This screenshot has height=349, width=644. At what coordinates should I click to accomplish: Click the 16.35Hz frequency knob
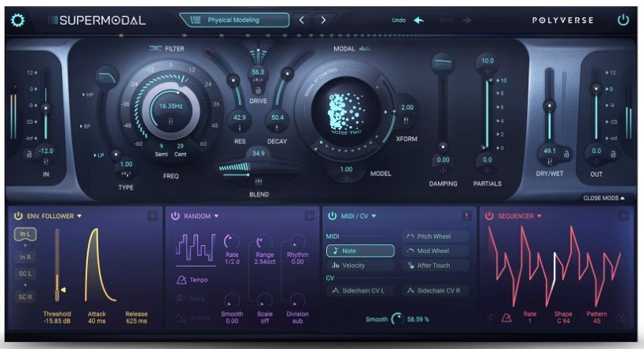(170, 109)
